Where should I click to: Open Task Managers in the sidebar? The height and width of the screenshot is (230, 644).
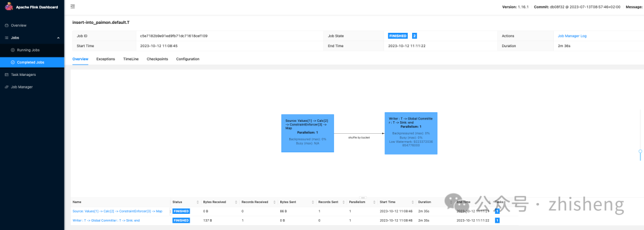[20, 75]
